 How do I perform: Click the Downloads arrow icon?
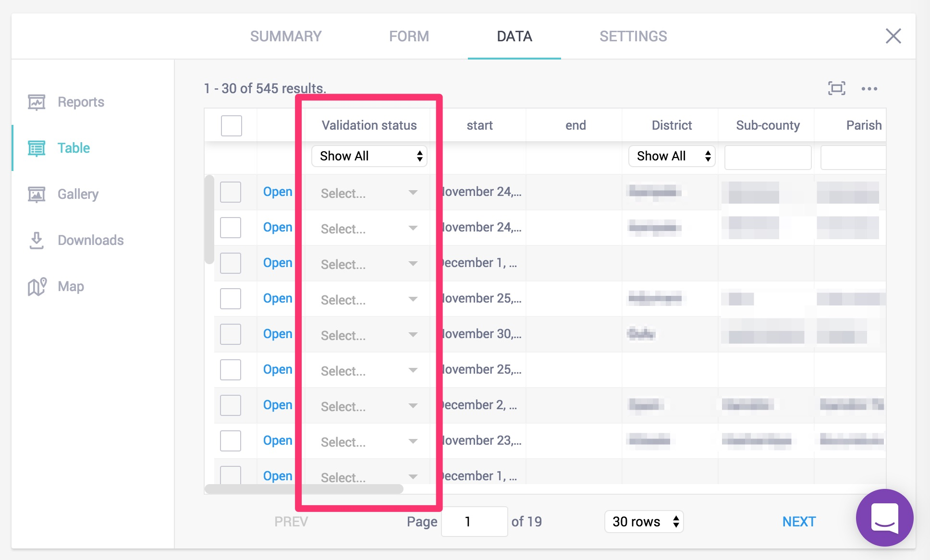[x=37, y=240]
